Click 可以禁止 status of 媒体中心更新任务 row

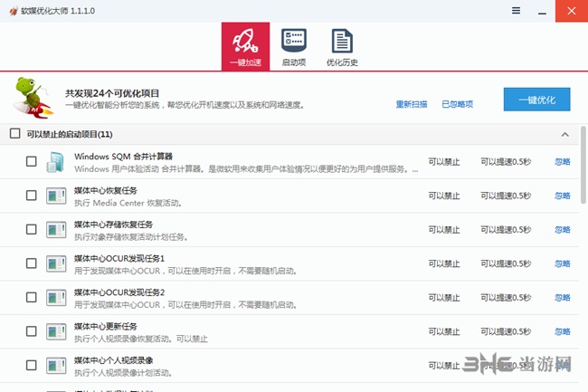[x=444, y=331]
